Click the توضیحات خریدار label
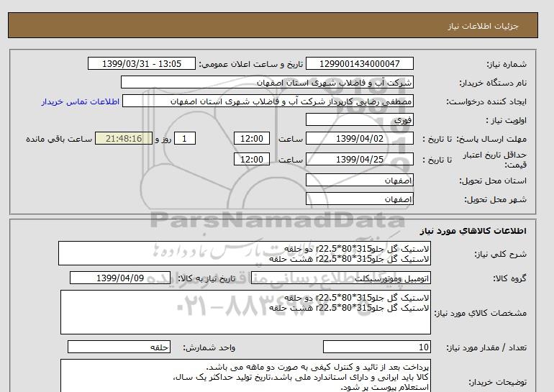 coord(497,382)
